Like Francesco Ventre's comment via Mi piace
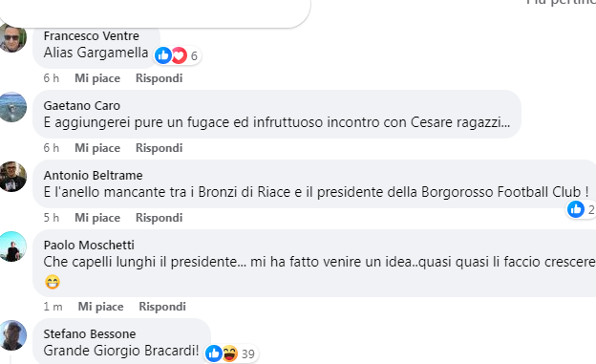 click(97, 78)
